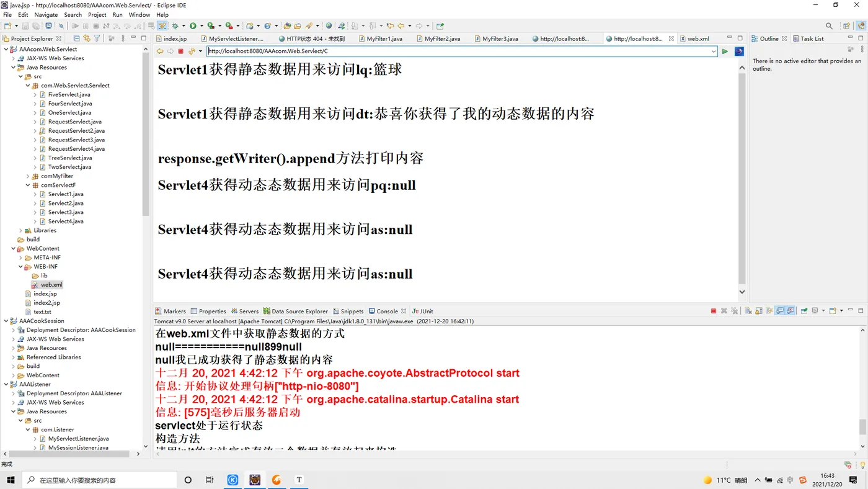Toggle Word Wrap in the Console
Viewport: 868px width, 489px height.
coord(769,311)
